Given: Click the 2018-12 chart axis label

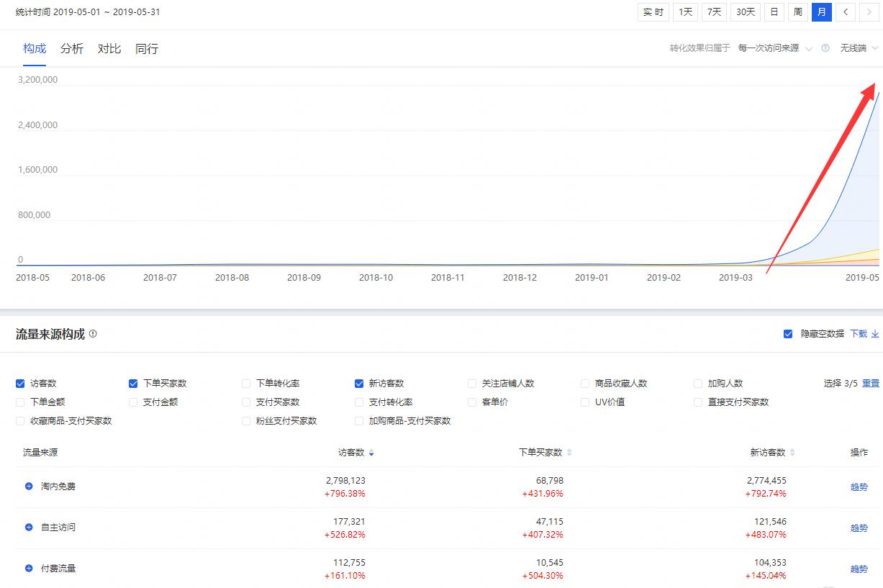Looking at the screenshot, I should pos(520,277).
